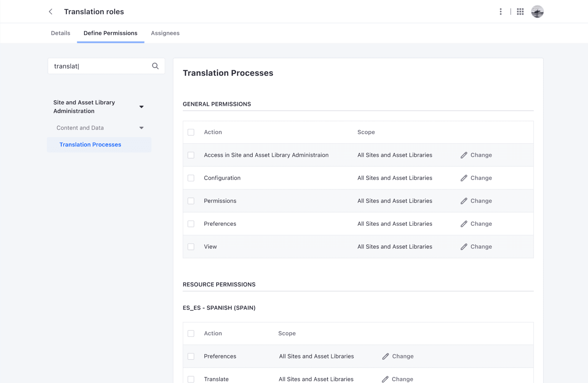Select all general permissions via header checkbox

191,132
